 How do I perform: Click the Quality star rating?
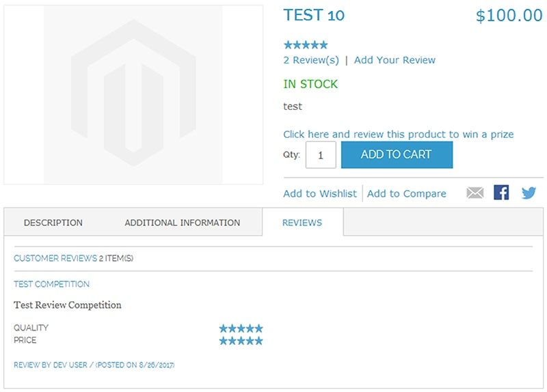coord(241,328)
